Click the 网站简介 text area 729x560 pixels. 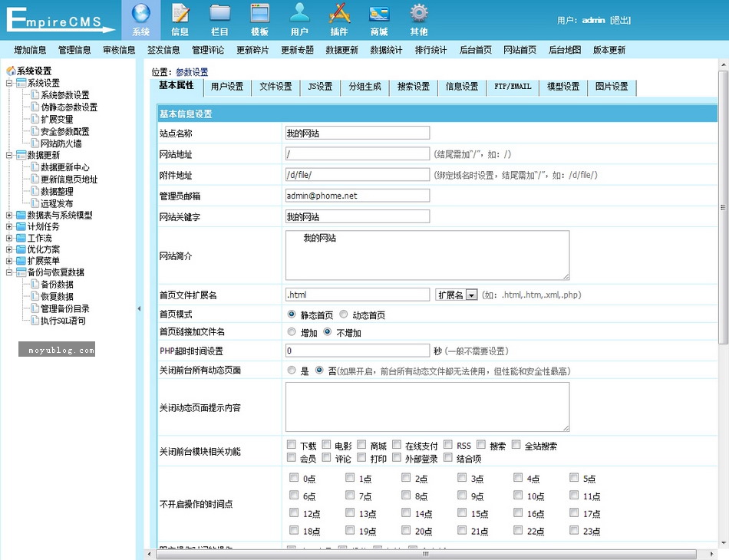[427, 255]
